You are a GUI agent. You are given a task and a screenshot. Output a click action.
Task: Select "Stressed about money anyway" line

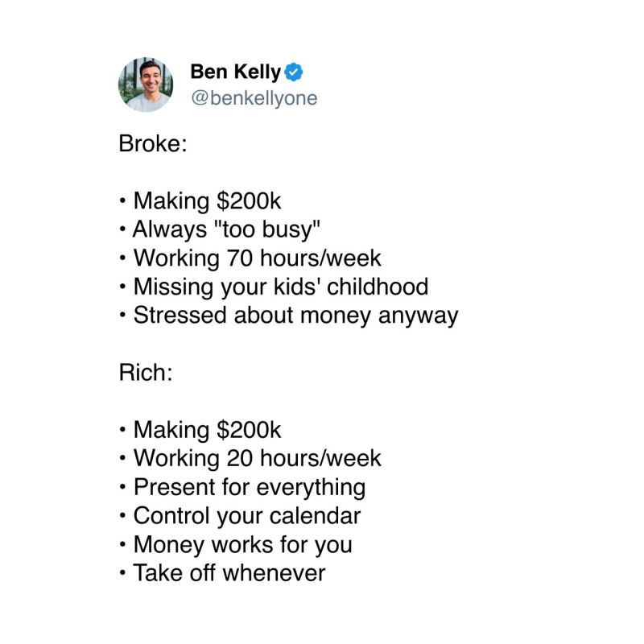tap(295, 315)
